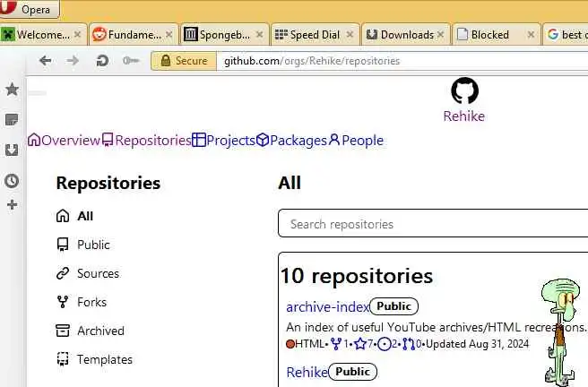Click the repo icon beside Public
This screenshot has width=588, height=387.
[63, 245]
